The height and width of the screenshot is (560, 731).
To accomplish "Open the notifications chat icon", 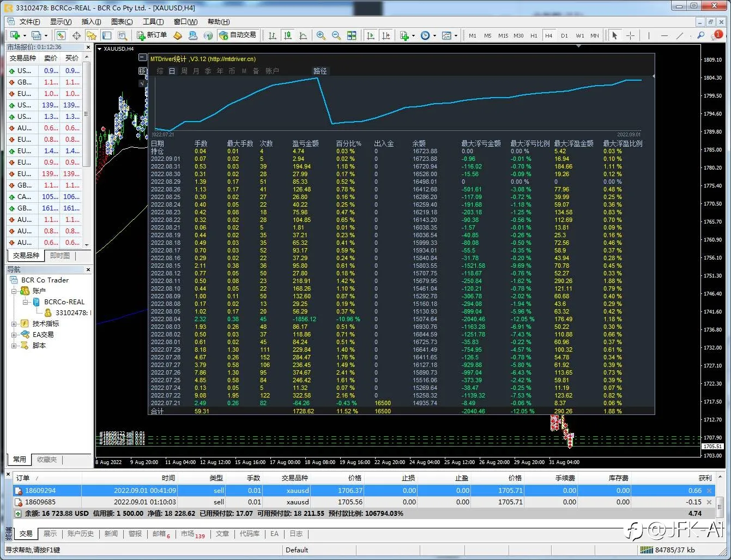I will coord(716,35).
